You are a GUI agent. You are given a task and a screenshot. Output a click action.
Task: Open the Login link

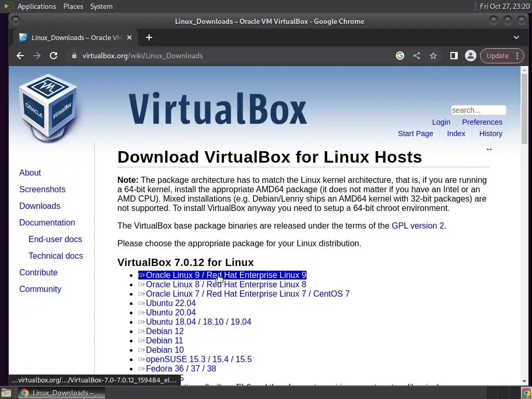(x=441, y=122)
